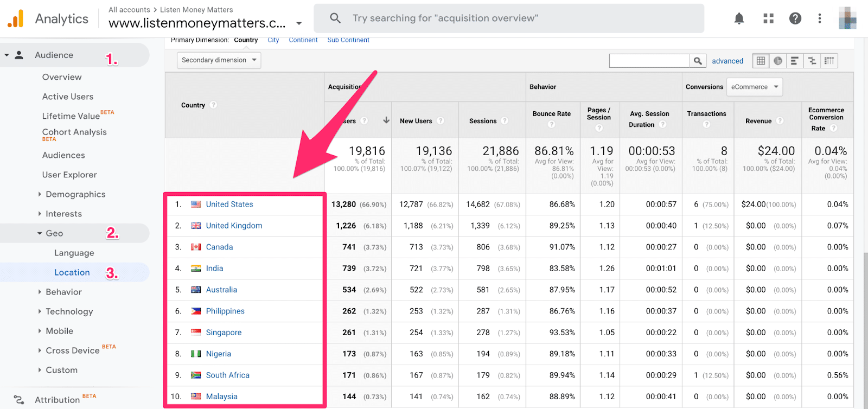Image resolution: width=868 pixels, height=409 pixels.
Task: Expand Behavior in the sidebar
Action: pos(40,292)
